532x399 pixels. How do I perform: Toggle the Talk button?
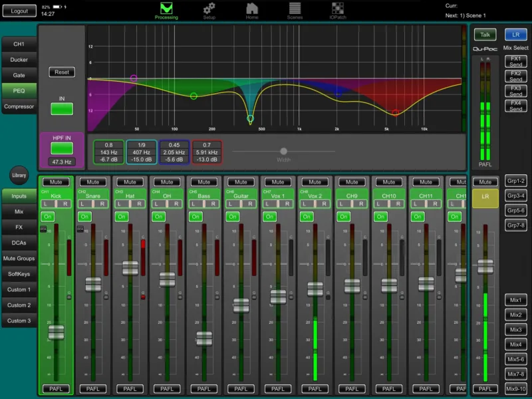(485, 35)
